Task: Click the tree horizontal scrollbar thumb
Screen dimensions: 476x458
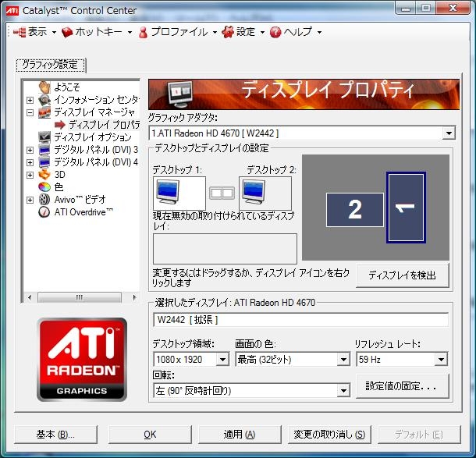Action: pos(80,297)
